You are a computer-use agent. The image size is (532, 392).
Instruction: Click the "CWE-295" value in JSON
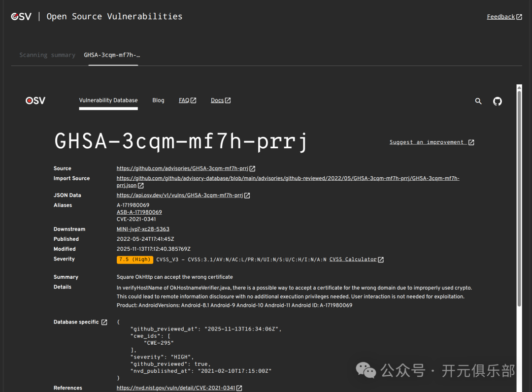tap(159, 343)
